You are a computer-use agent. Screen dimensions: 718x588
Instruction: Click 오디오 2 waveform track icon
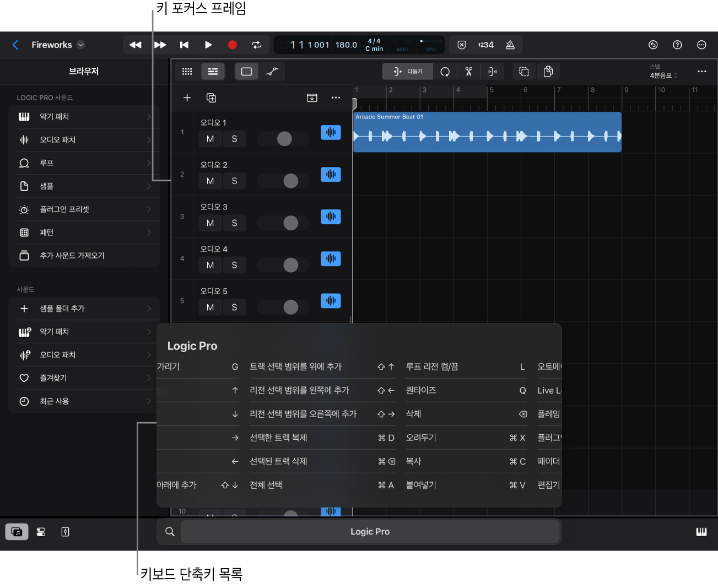pos(331,175)
